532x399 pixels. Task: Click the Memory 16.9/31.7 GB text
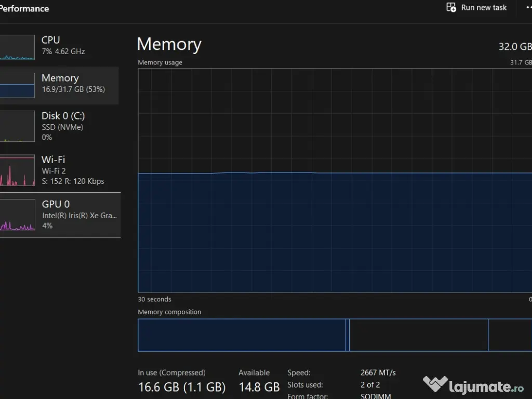[73, 89]
